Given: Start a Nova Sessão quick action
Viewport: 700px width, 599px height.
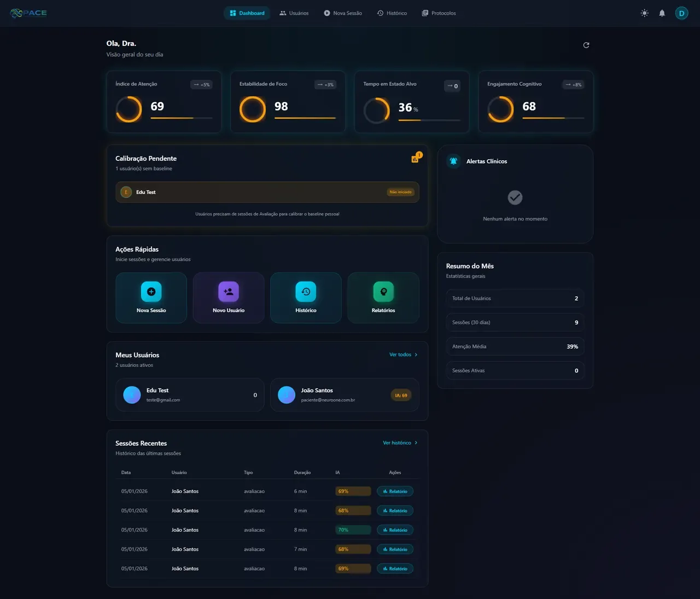Looking at the screenshot, I should pyautogui.click(x=151, y=298).
